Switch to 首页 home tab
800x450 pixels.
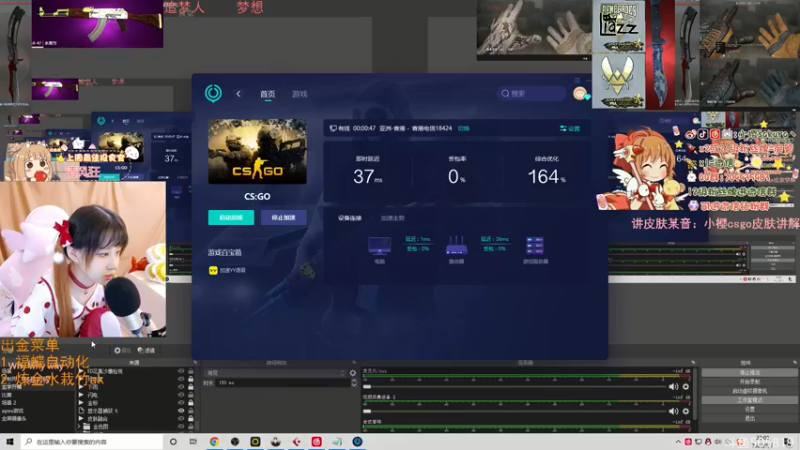click(x=267, y=94)
